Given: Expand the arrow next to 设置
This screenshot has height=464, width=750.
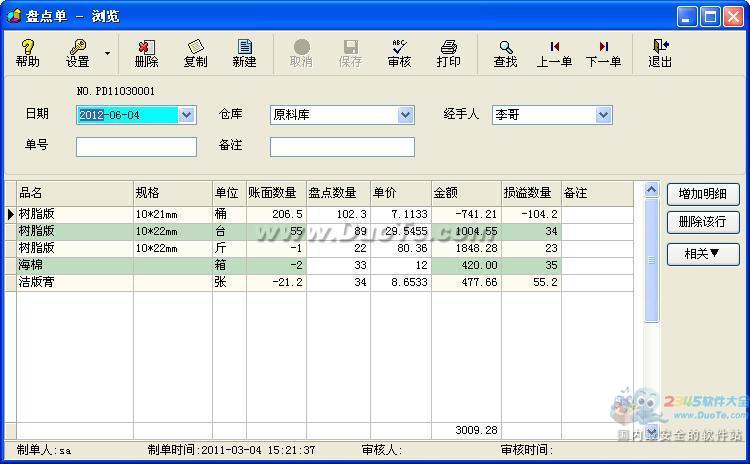Looking at the screenshot, I should tap(108, 53).
